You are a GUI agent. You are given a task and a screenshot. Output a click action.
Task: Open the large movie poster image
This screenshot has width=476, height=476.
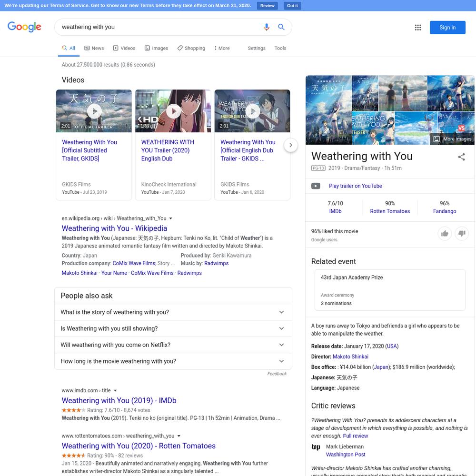(329, 110)
